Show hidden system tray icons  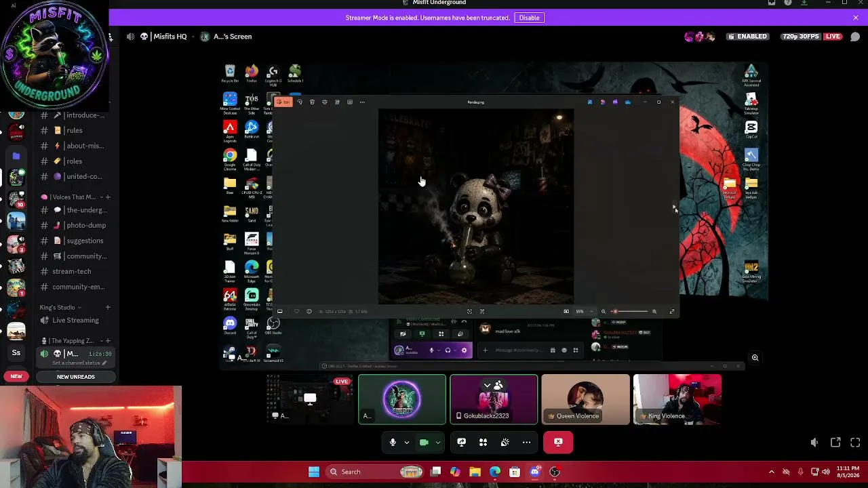coord(771,472)
